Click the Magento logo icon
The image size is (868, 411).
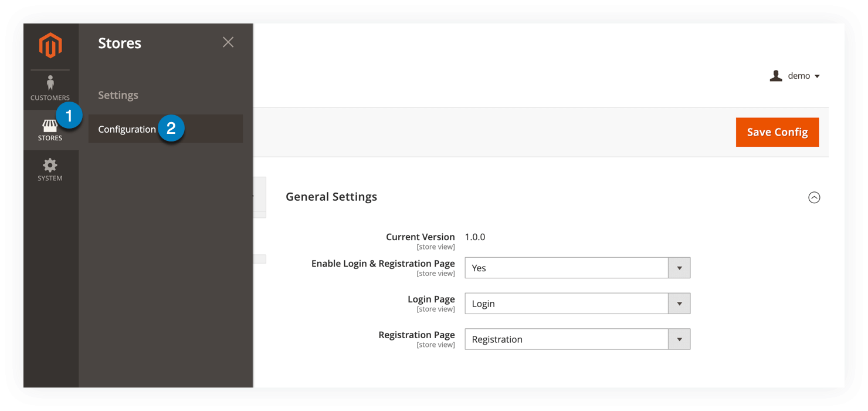tap(50, 46)
